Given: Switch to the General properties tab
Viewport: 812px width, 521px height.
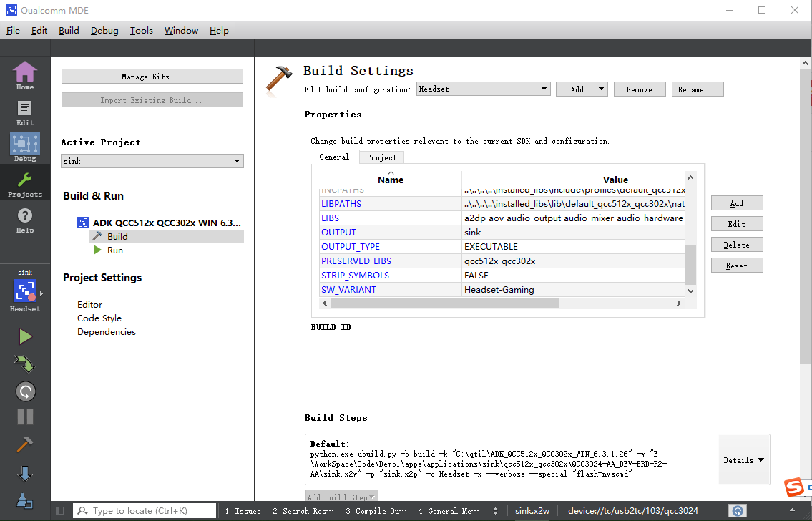Looking at the screenshot, I should pos(334,157).
